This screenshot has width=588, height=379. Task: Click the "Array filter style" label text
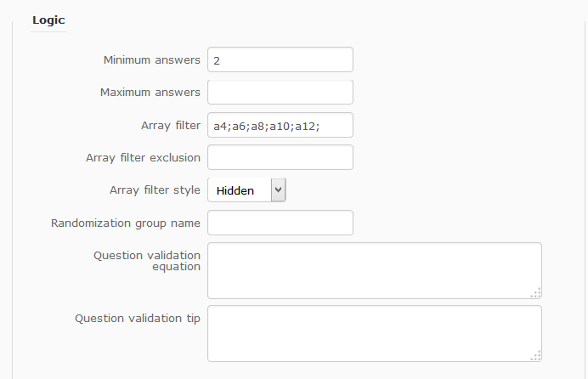point(155,189)
